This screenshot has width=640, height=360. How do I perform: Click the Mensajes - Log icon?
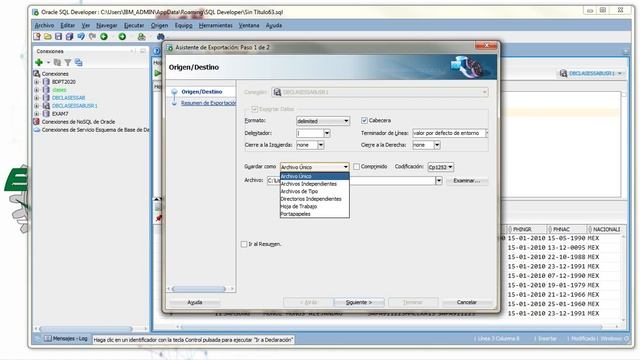pyautogui.click(x=48, y=339)
